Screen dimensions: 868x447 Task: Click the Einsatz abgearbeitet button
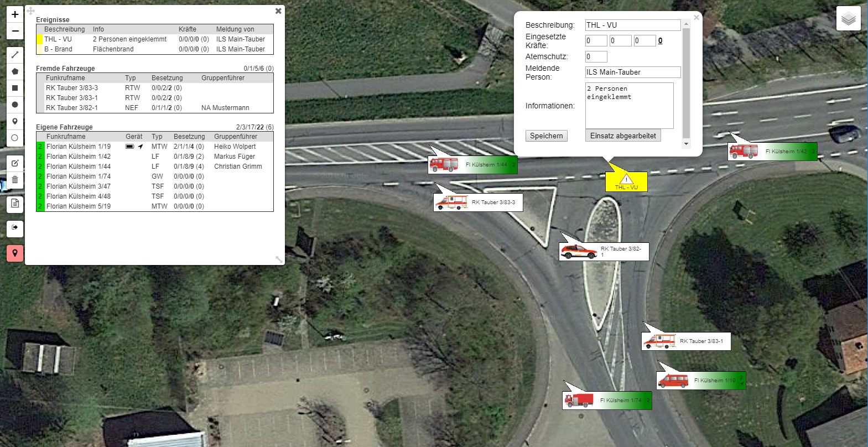(x=622, y=136)
